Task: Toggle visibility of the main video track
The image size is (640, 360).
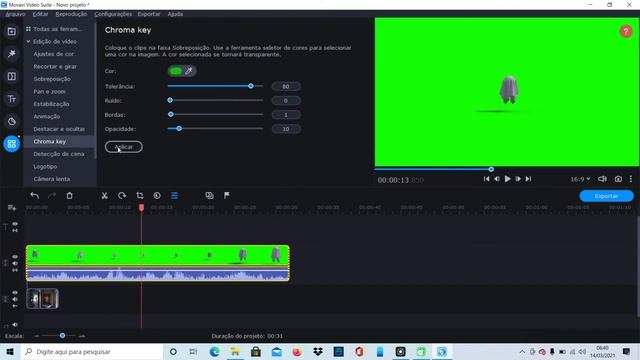Action: coord(15,293)
